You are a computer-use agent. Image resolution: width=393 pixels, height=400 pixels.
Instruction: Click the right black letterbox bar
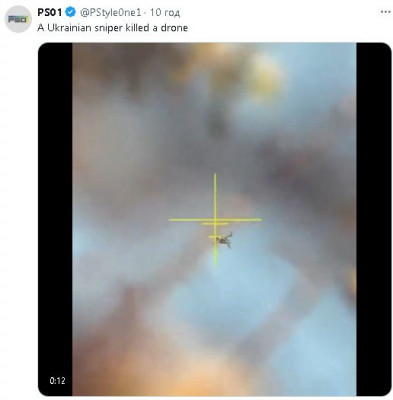coord(374,219)
